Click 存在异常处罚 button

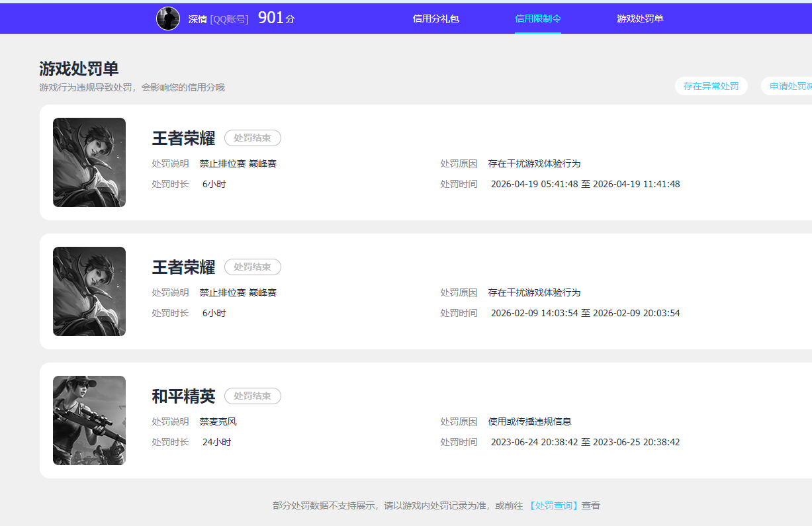711,86
